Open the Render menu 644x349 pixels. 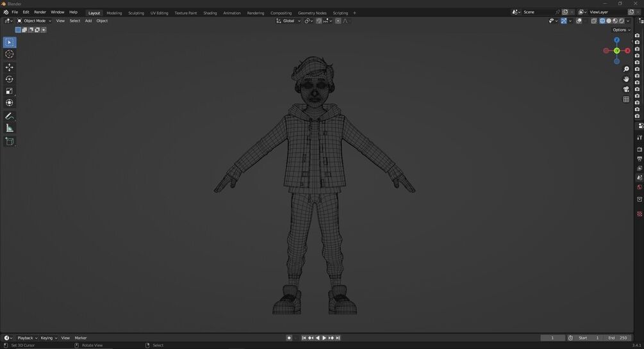click(40, 12)
